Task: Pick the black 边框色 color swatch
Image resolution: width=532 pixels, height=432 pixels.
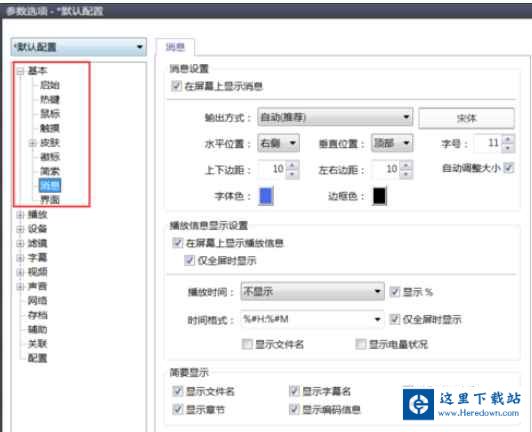Action: coord(379,195)
